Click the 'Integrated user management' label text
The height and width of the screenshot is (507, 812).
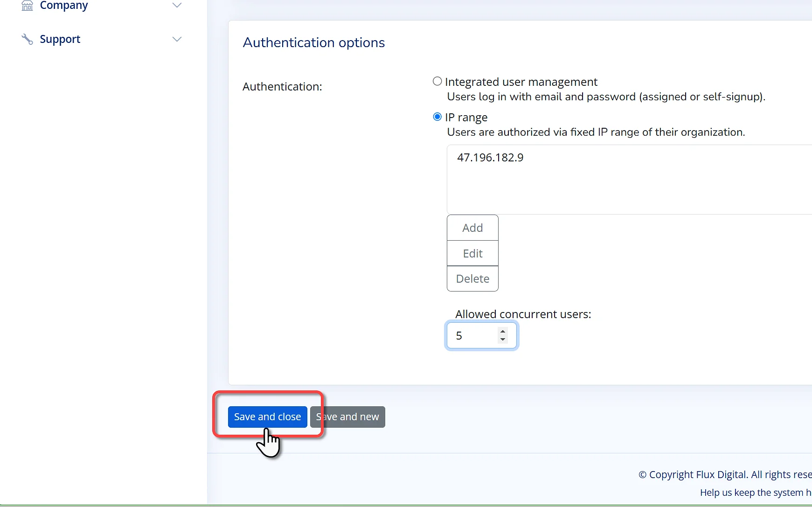pyautogui.click(x=521, y=82)
